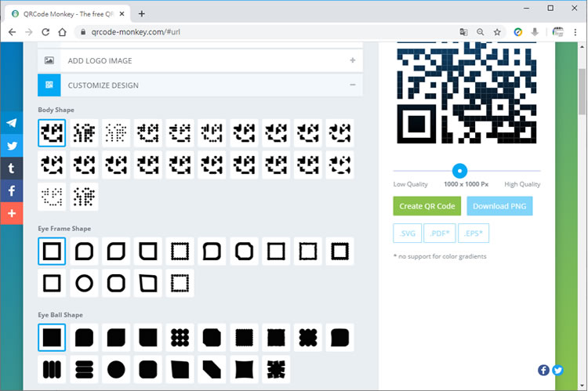Choose the horizontal bars eye ball shape
The image size is (588, 391).
84,369
